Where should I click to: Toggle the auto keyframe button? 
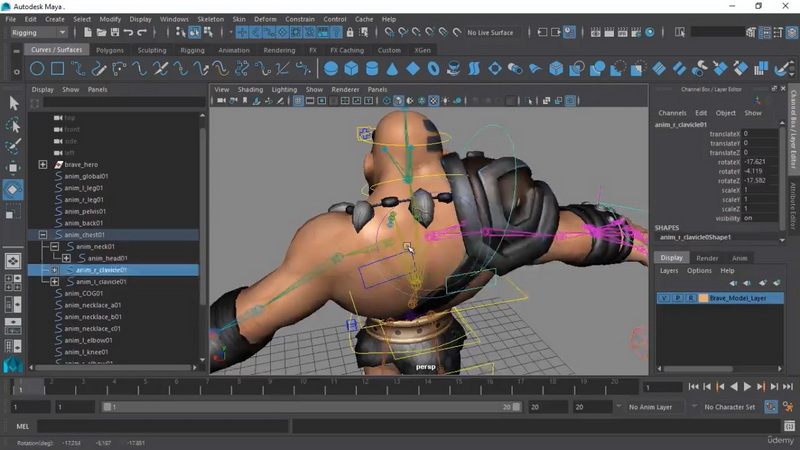(x=771, y=407)
